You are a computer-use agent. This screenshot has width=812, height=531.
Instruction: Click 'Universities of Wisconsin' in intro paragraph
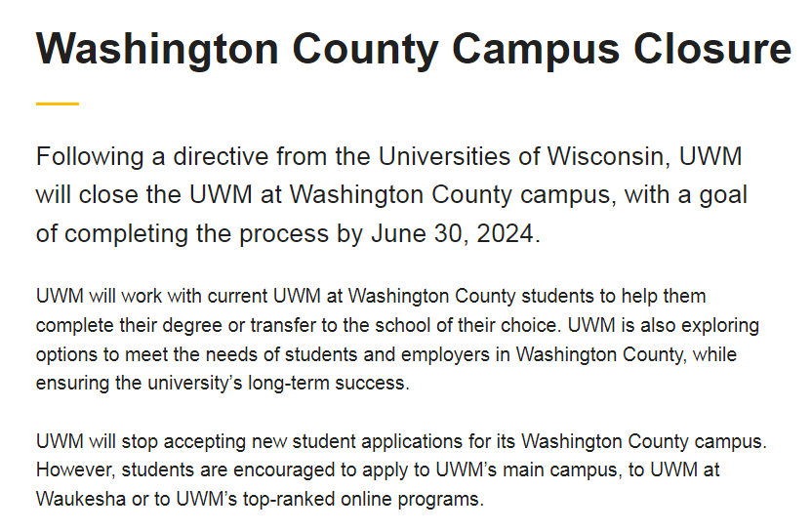point(521,156)
